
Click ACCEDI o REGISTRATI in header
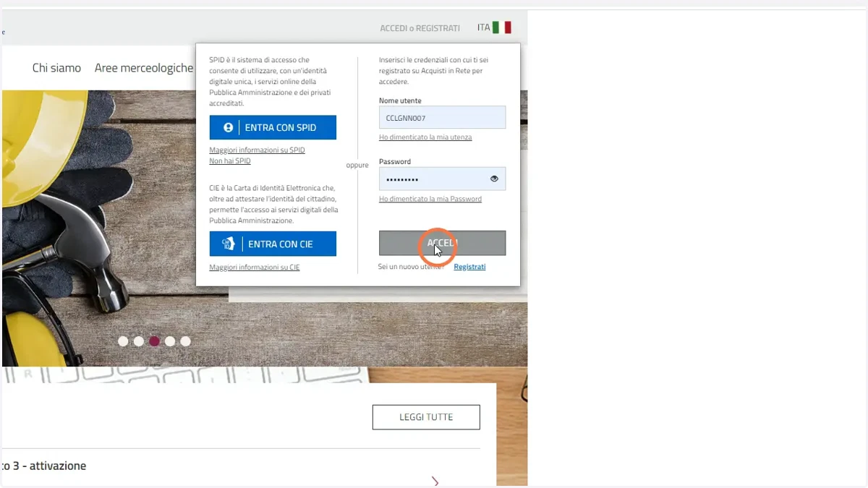(420, 28)
